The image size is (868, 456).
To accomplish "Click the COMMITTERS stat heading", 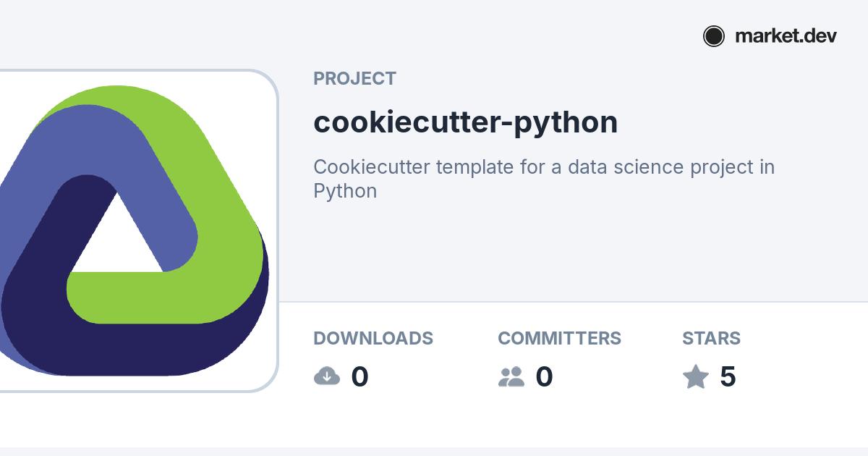I will pos(559,338).
